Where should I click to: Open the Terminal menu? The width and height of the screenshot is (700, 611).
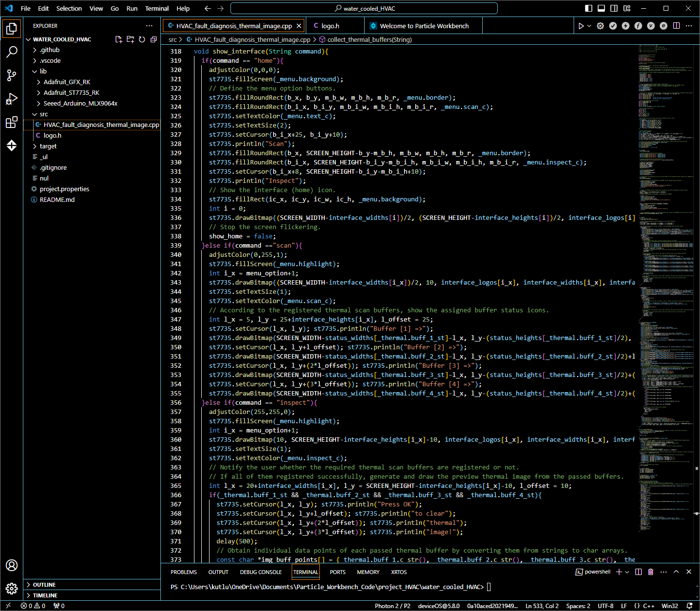pos(157,8)
